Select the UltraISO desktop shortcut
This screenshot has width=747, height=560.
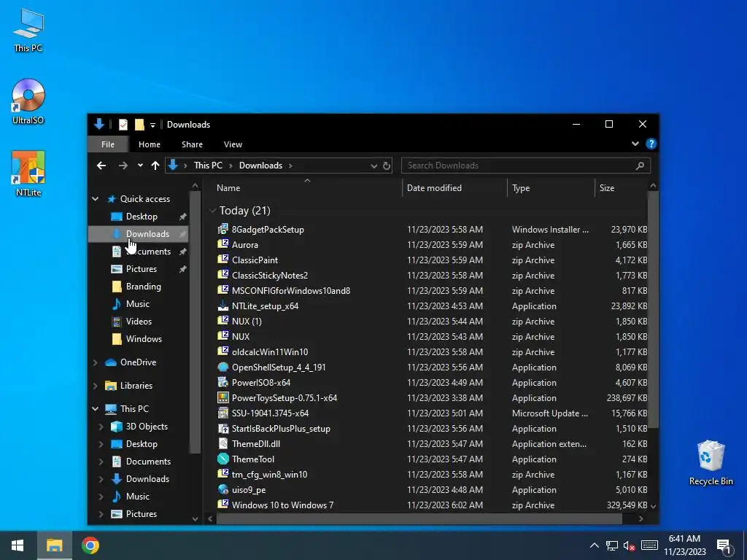tap(28, 101)
